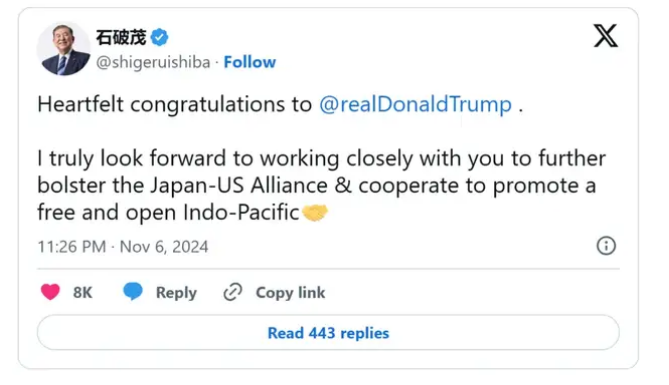Click the Copy link text
Image resolution: width=669 pixels, height=385 pixels.
tap(290, 292)
